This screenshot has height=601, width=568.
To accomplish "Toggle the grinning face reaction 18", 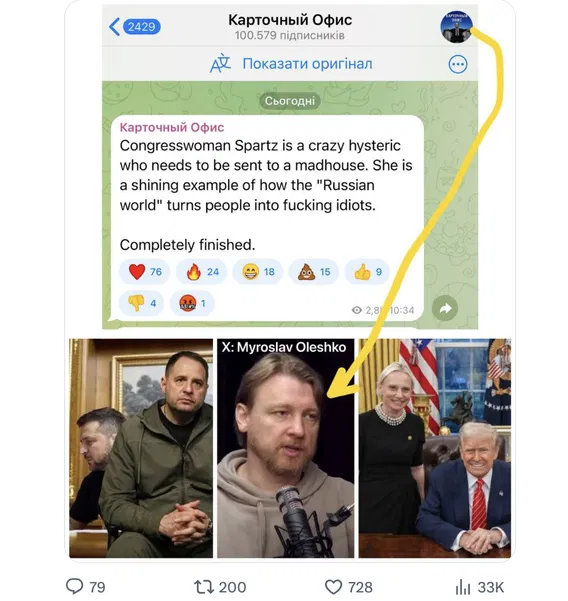I will click(x=258, y=272).
